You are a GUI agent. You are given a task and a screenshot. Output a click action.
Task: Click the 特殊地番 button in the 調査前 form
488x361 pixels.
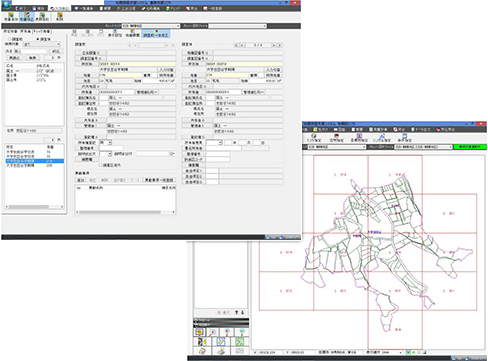(166, 75)
